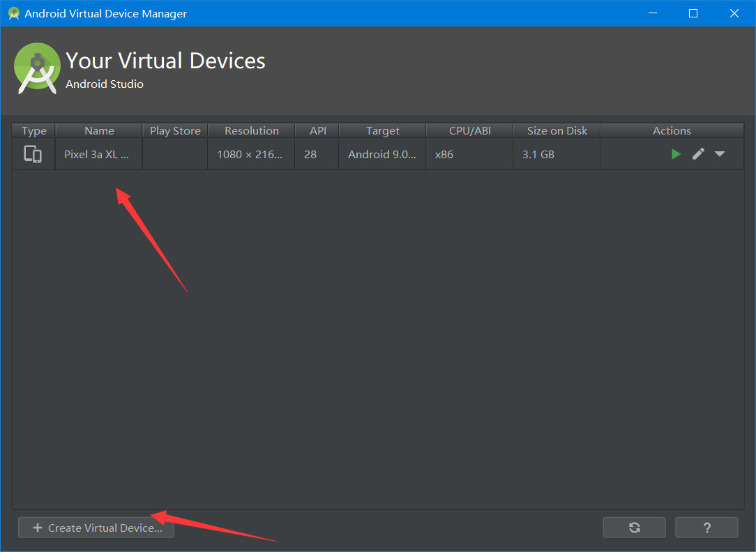The width and height of the screenshot is (756, 552).
Task: Select the x86 CPU/ABI cell
Action: click(469, 154)
